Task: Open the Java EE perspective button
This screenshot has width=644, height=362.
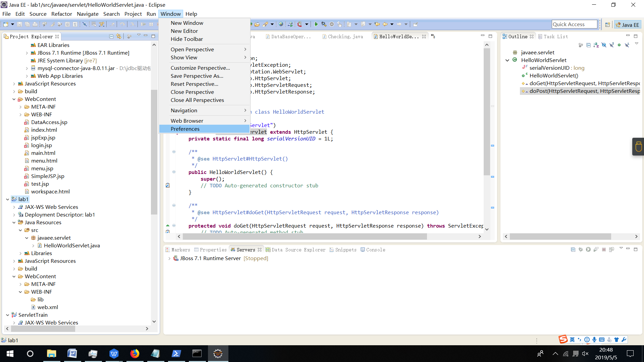Action: point(627,24)
